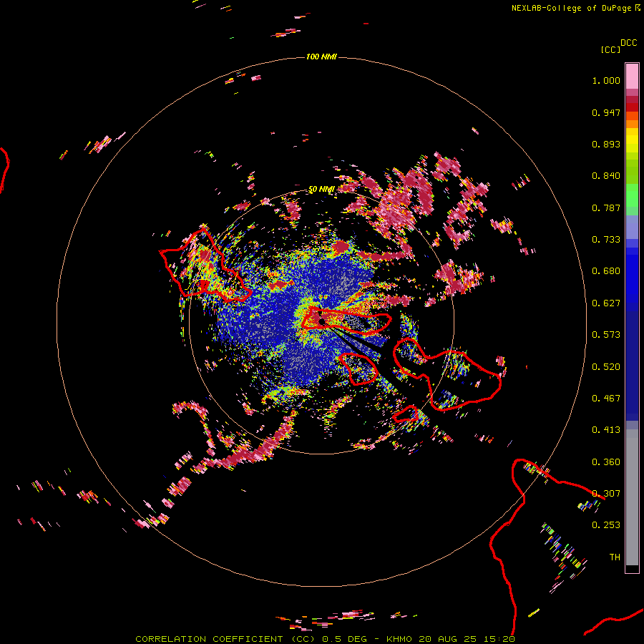Click the 0.680 colorbar value label
The width and height of the screenshot is (644, 644).
click(x=606, y=271)
